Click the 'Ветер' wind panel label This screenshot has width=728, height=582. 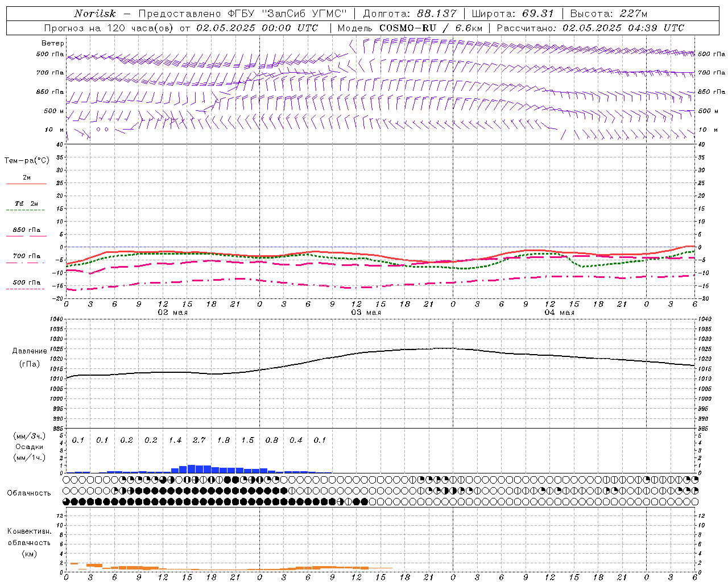click(x=53, y=43)
